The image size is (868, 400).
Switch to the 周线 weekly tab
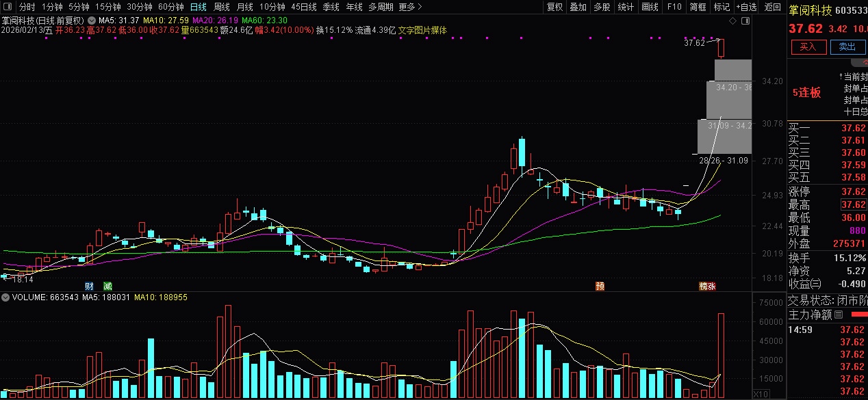tap(222, 7)
